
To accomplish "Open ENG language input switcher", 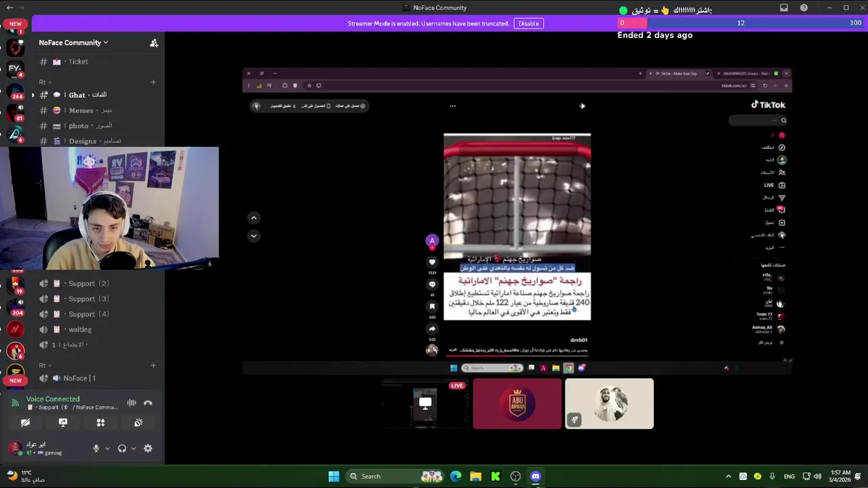I will 789,476.
